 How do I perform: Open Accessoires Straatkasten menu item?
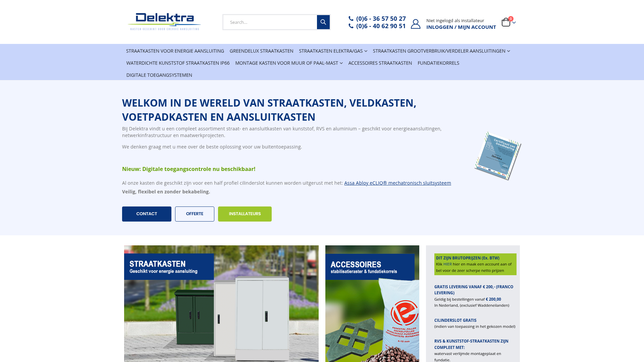click(x=380, y=63)
